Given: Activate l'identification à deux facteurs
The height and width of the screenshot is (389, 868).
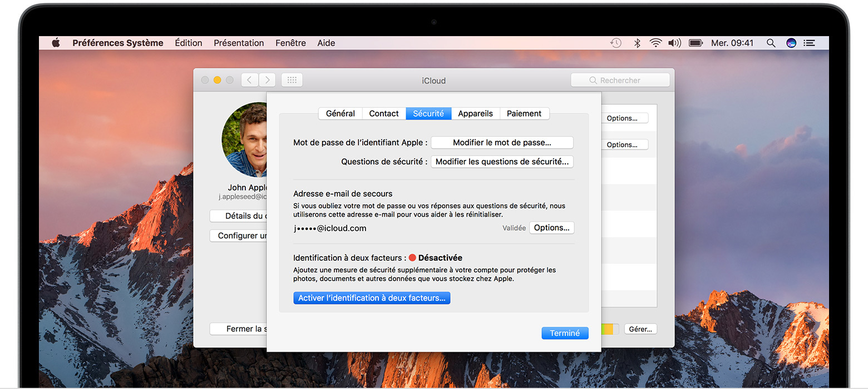Looking at the screenshot, I should click(372, 298).
